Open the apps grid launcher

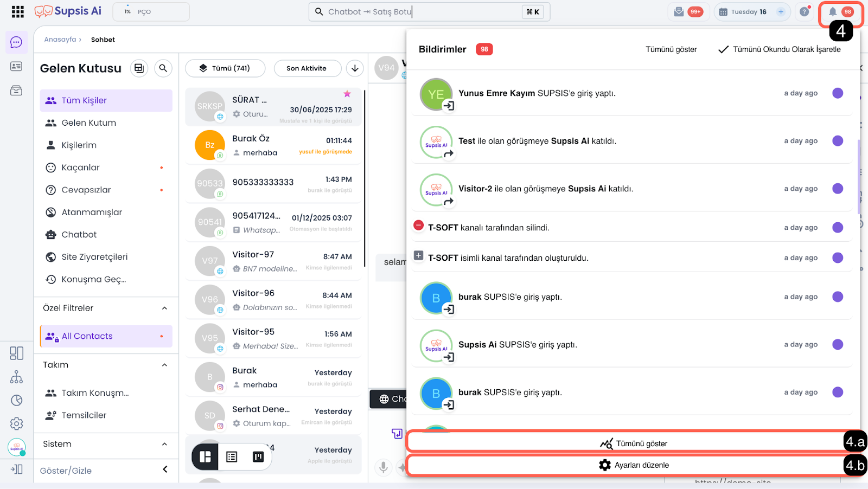pos(17,11)
